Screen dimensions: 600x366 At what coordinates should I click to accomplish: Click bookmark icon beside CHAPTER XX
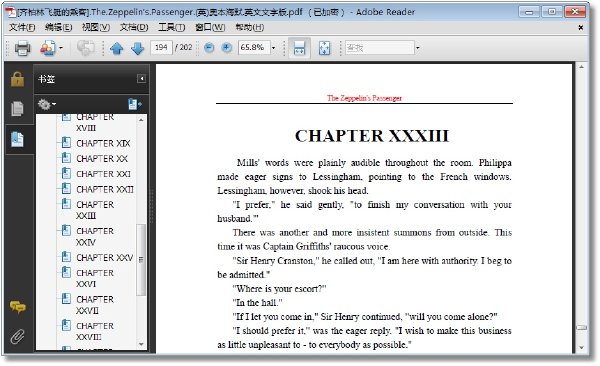66,158
